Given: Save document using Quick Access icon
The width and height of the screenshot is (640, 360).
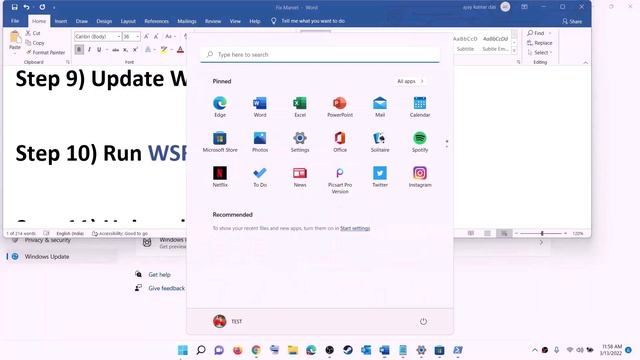Looking at the screenshot, I should 14,7.
